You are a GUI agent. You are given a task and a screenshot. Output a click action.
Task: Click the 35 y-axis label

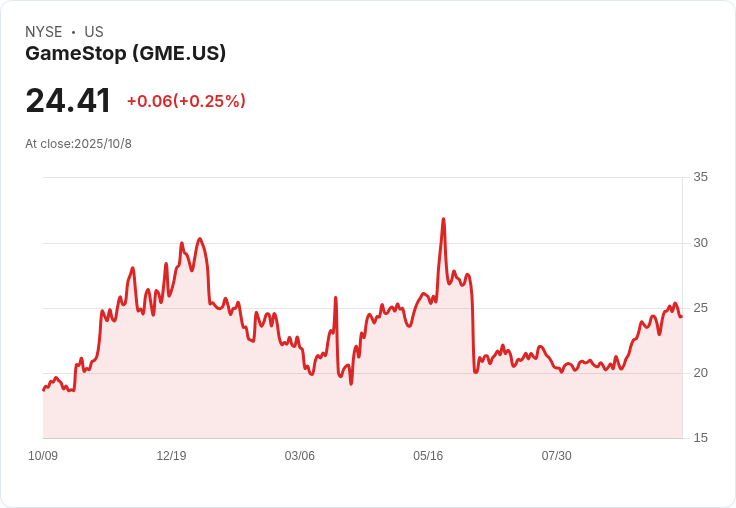(x=700, y=177)
